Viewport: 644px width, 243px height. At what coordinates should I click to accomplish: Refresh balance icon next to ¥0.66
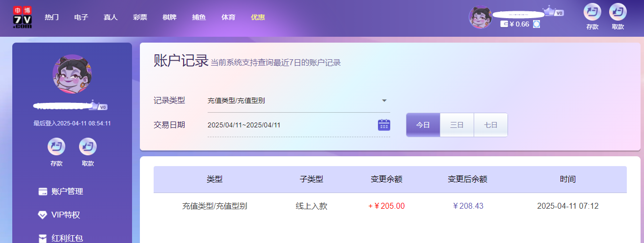coord(537,24)
